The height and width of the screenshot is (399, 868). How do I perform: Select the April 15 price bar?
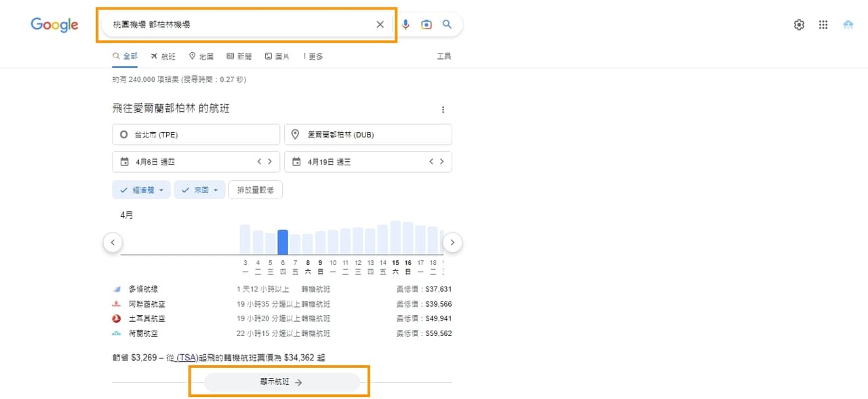(395, 237)
